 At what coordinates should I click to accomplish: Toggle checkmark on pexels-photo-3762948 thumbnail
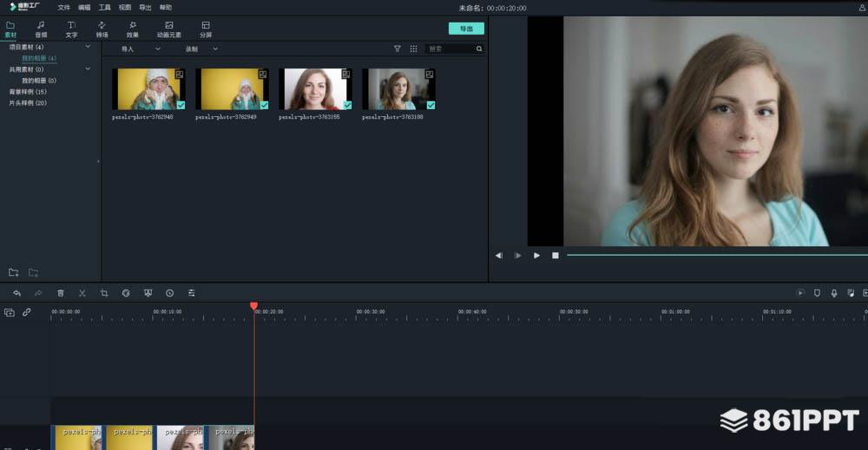181,105
